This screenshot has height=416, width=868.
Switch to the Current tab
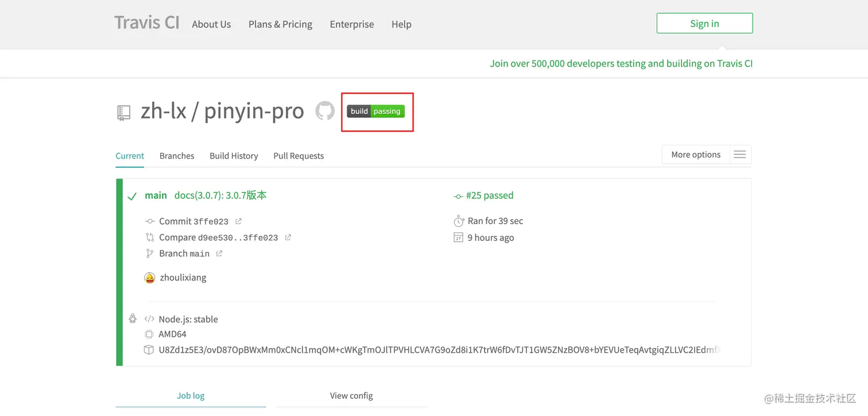130,156
